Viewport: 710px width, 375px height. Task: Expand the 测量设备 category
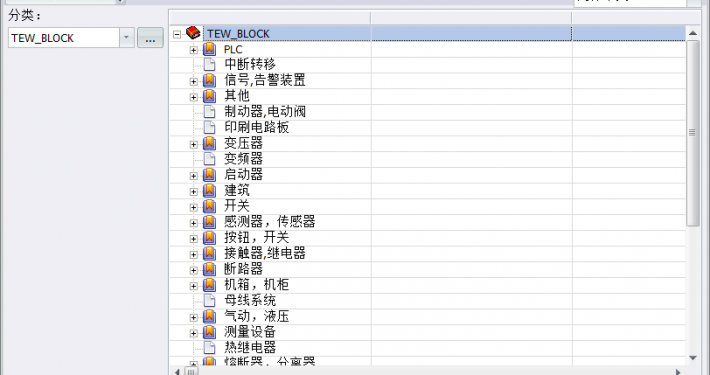pyautogui.click(x=193, y=333)
